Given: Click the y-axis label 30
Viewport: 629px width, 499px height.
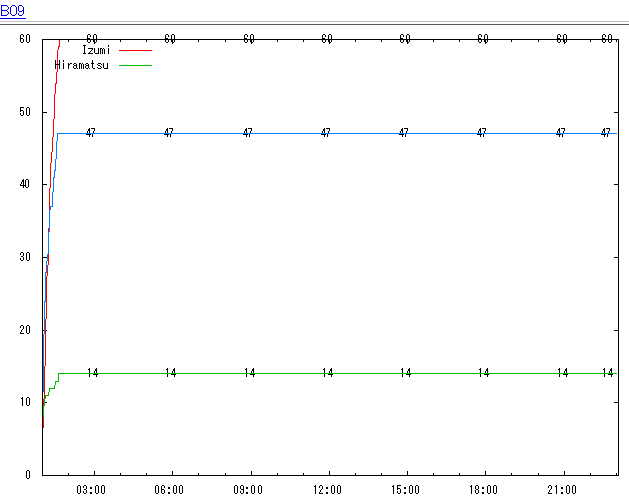Looking at the screenshot, I should [x=25, y=257].
